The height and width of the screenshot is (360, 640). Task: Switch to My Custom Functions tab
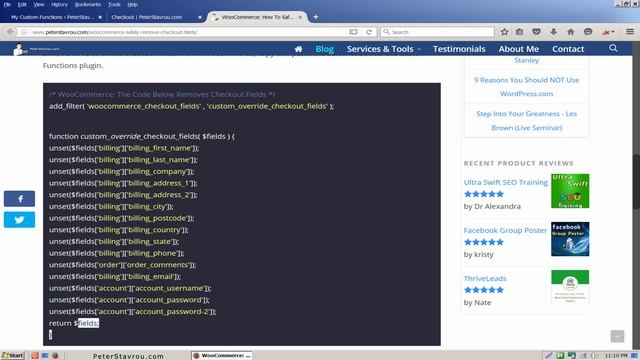tap(52, 17)
